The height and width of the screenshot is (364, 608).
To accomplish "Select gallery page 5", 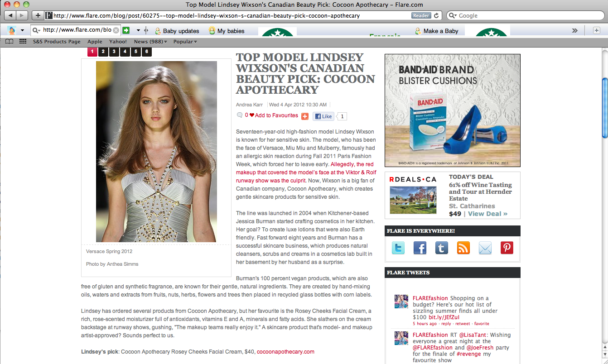I will [x=135, y=52].
